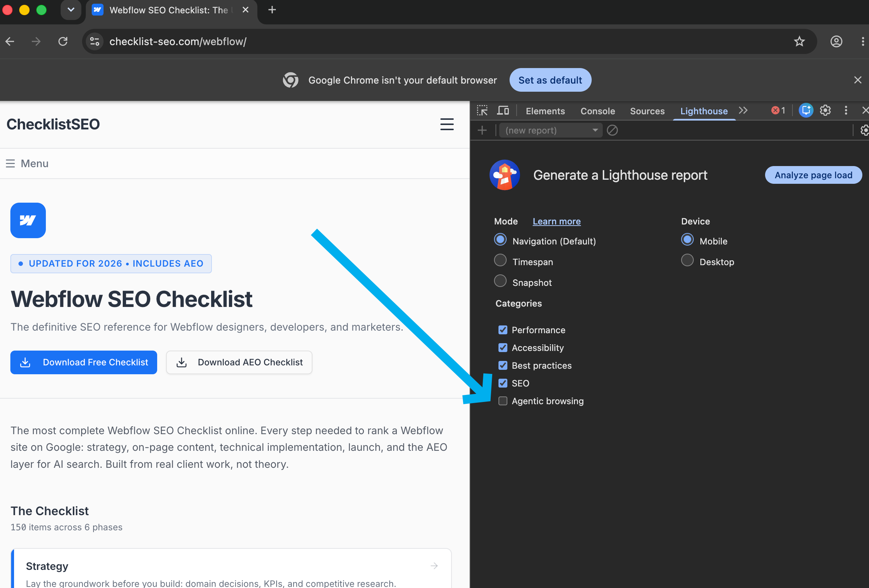Open DevTools settings gear
The height and width of the screenshot is (588, 869).
tap(825, 110)
